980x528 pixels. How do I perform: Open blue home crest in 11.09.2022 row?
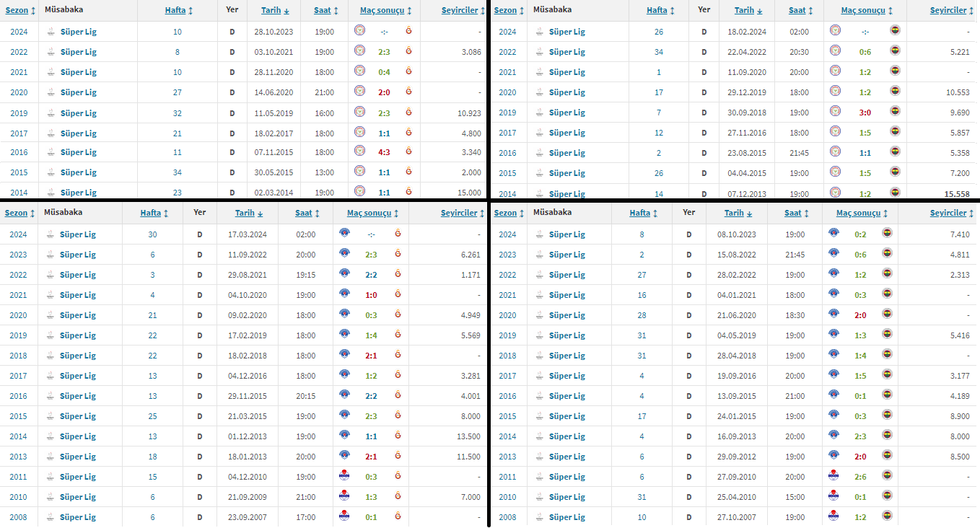click(x=345, y=253)
